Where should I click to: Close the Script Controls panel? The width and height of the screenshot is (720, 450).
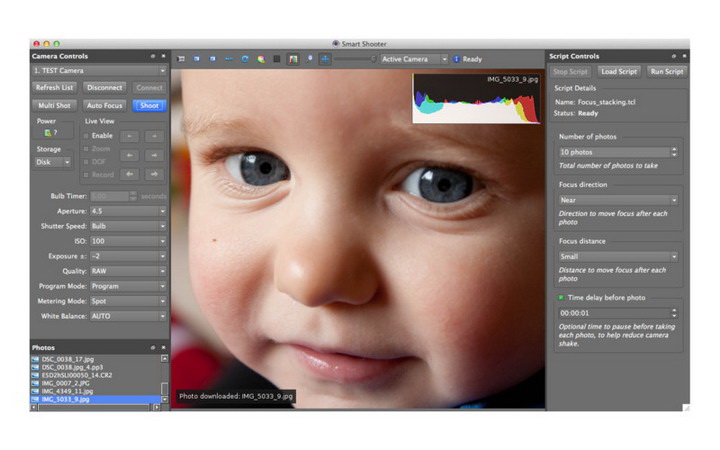[x=684, y=56]
